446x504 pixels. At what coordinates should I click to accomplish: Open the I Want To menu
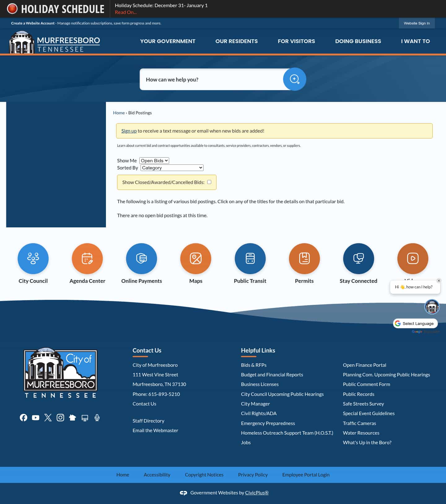coord(415,41)
